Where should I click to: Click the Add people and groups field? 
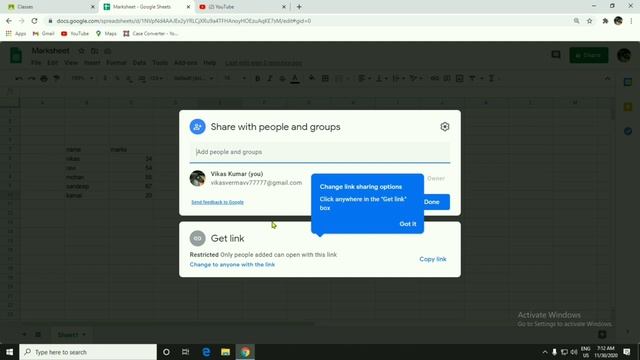pyautogui.click(x=320, y=152)
